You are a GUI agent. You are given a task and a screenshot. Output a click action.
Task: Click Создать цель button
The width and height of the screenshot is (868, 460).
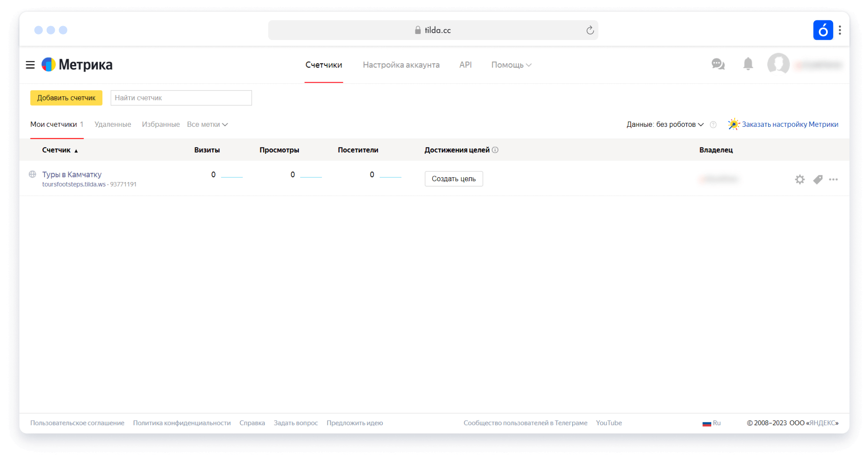453,179
